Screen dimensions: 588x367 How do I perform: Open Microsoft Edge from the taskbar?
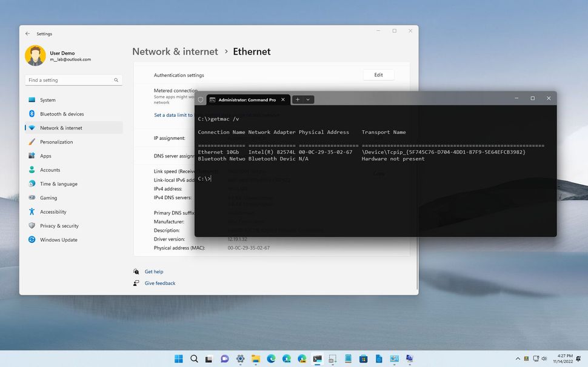coord(271,359)
